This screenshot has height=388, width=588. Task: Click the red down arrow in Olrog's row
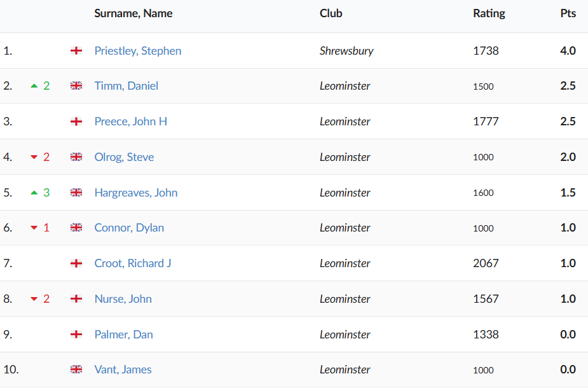click(x=34, y=157)
